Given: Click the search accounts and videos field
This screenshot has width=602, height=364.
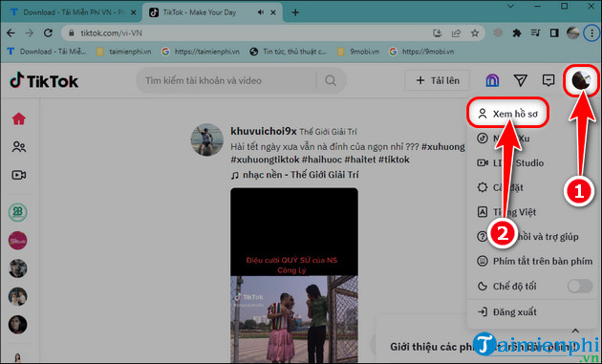Looking at the screenshot, I should (226, 80).
